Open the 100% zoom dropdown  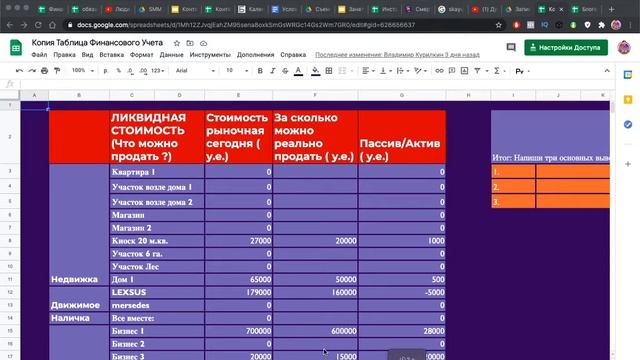click(x=83, y=71)
